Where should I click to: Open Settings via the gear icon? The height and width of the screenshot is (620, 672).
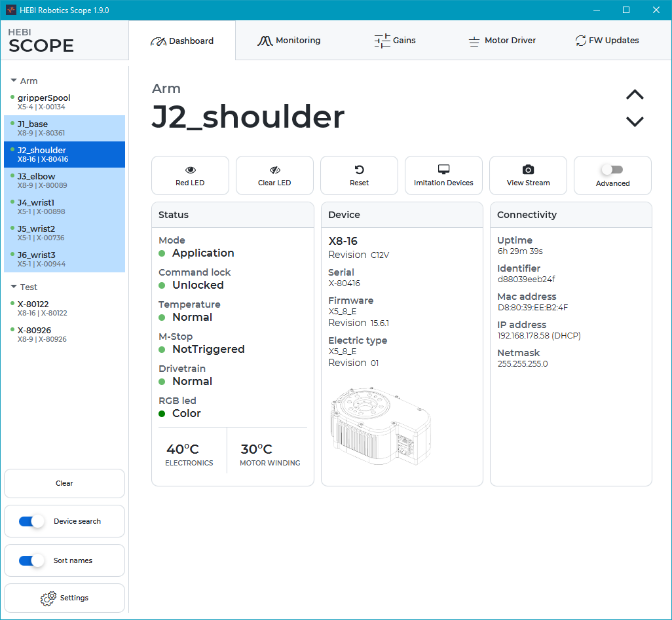click(48, 598)
